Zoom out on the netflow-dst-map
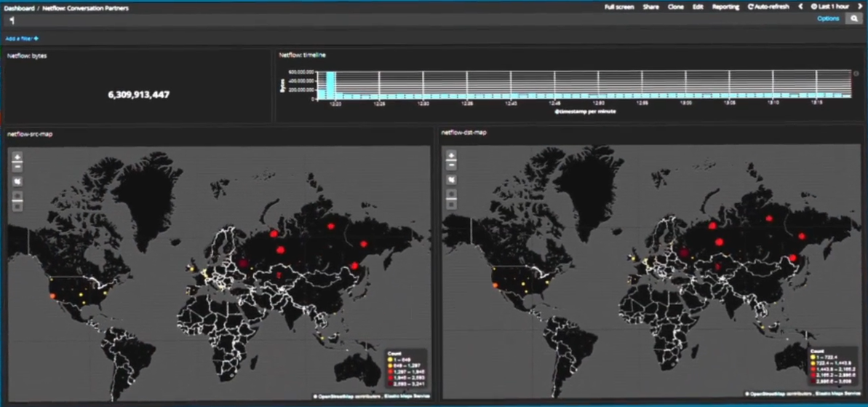 [452, 165]
